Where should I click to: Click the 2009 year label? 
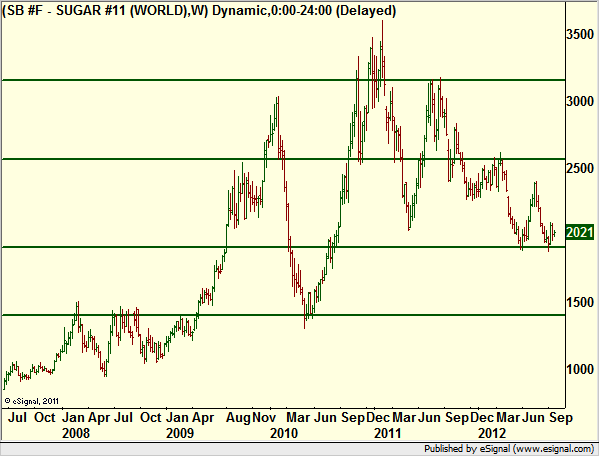point(180,433)
